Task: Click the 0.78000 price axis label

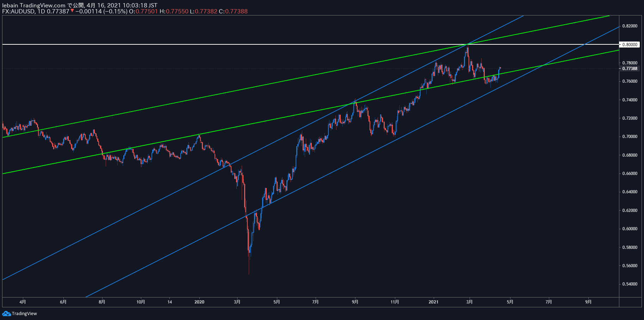Action: tap(630, 63)
